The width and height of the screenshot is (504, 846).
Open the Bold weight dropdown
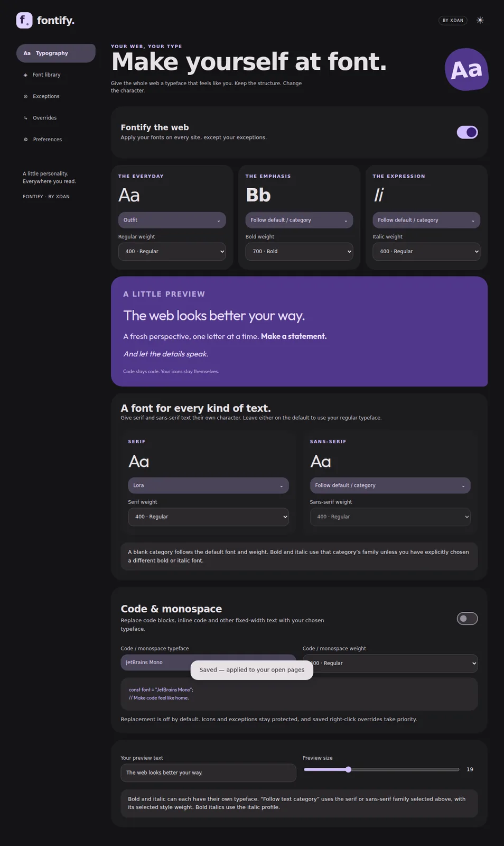click(299, 252)
